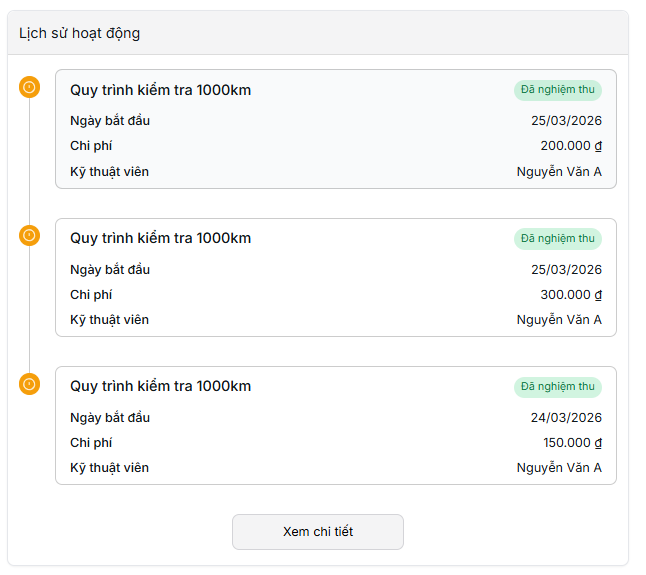Select the 200.000 ₫ cost value
The image size is (646, 575).
571,146
